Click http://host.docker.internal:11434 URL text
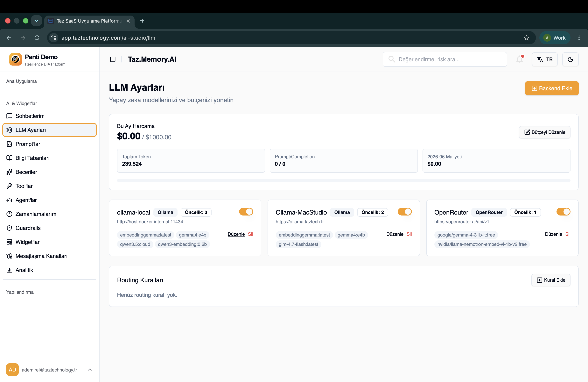This screenshot has width=588, height=382. tap(150, 222)
